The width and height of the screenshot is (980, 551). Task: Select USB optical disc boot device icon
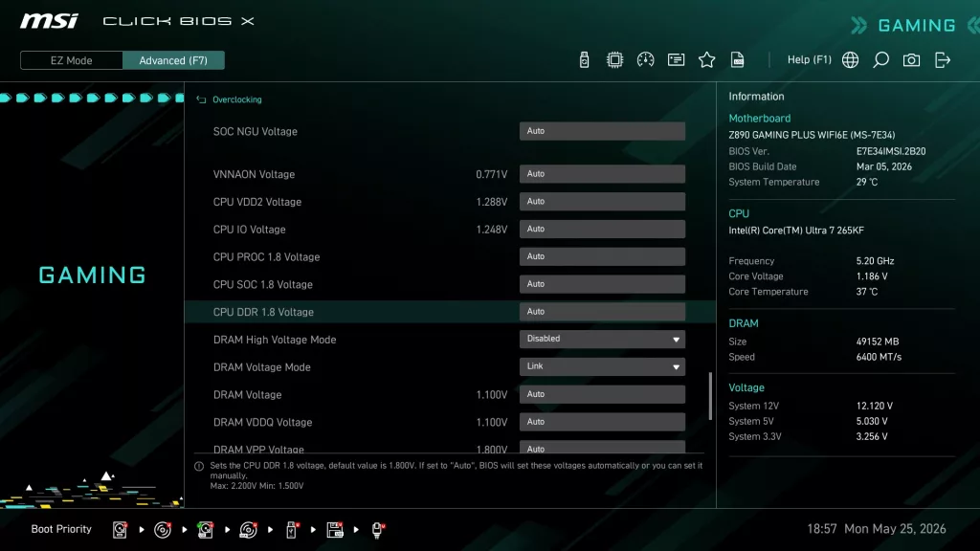click(248, 530)
